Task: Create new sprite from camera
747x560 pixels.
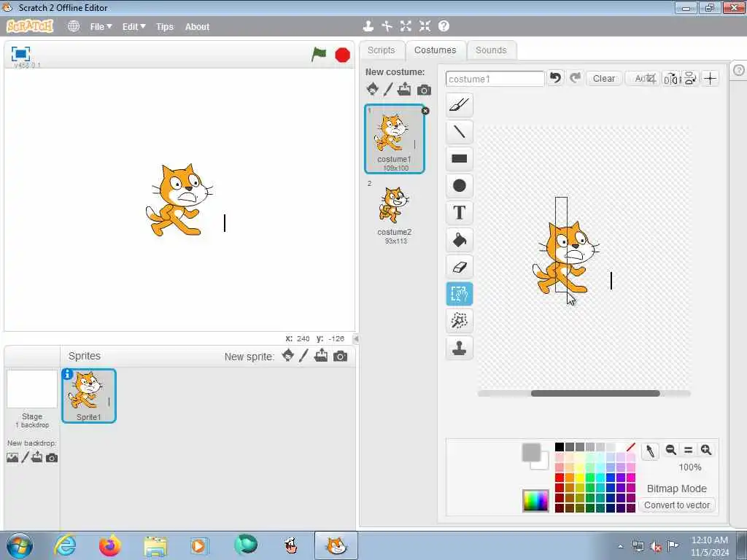Action: pyautogui.click(x=340, y=356)
